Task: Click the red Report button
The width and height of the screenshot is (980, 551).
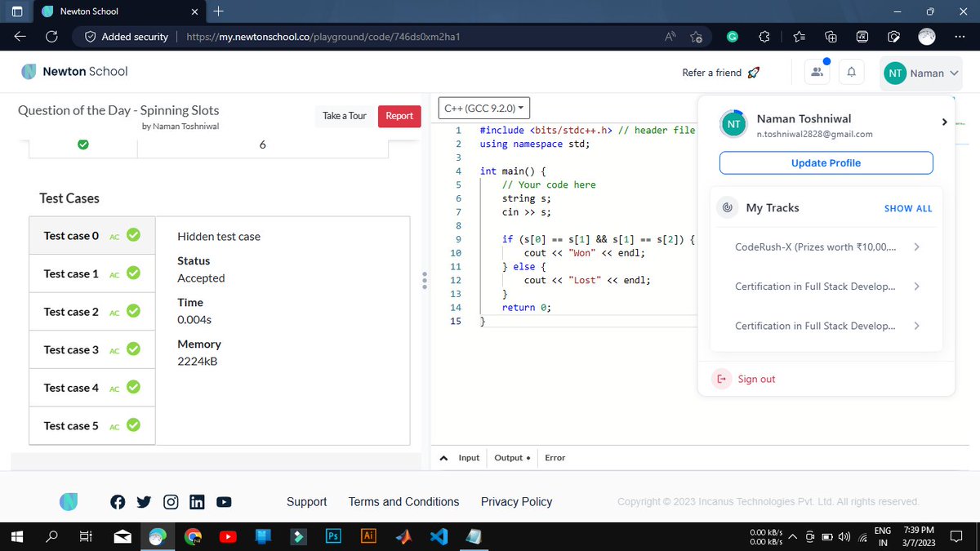Action: pos(399,116)
